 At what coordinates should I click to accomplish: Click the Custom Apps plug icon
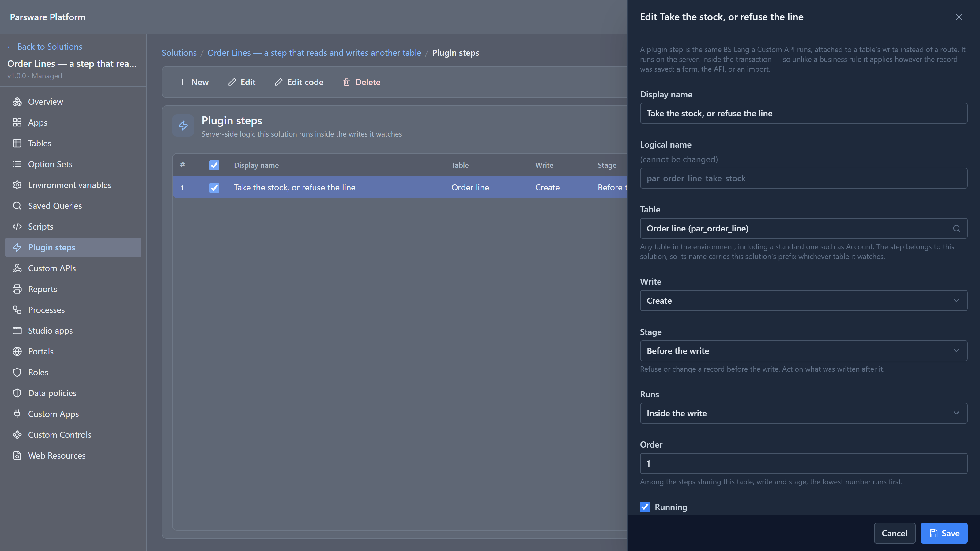click(x=17, y=414)
